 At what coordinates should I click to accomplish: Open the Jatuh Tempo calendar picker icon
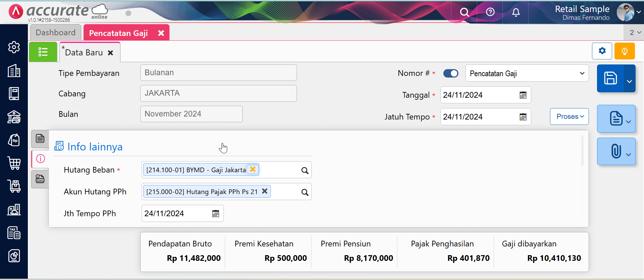click(x=523, y=117)
